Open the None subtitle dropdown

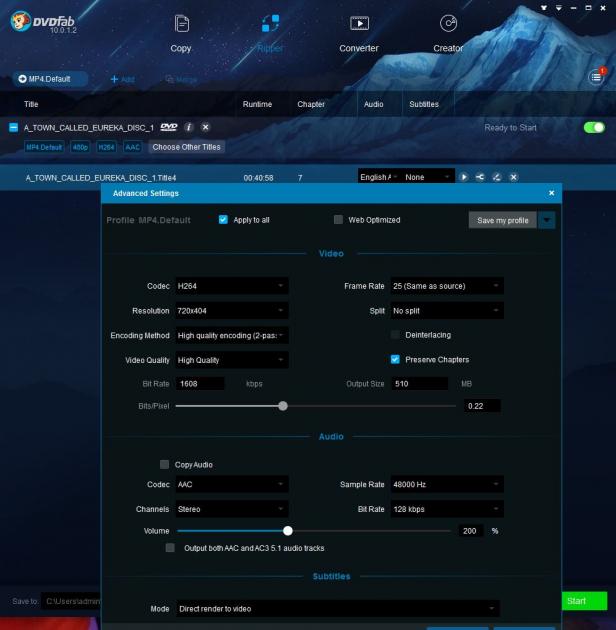click(x=427, y=177)
